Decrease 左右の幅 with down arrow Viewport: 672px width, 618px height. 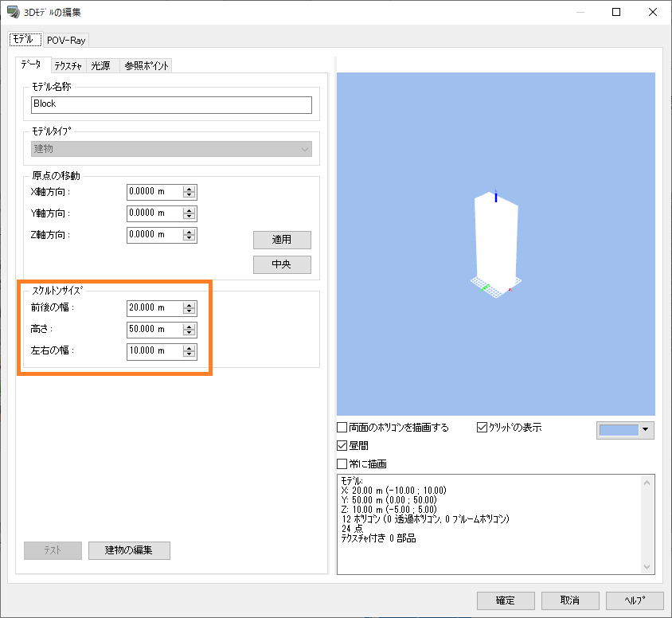pyautogui.click(x=189, y=354)
